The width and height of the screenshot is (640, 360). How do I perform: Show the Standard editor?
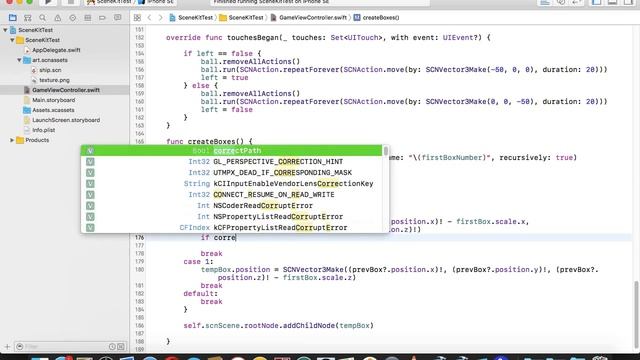pyautogui.click(x=545, y=2)
